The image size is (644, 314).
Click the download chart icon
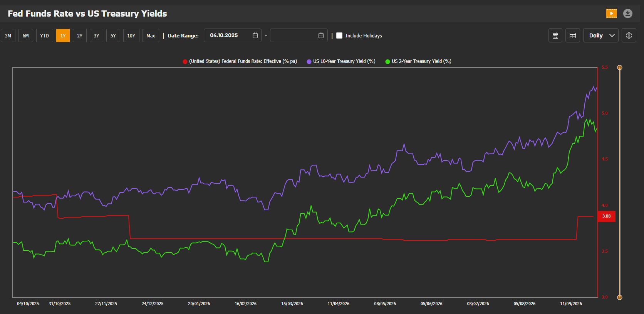[x=628, y=14]
